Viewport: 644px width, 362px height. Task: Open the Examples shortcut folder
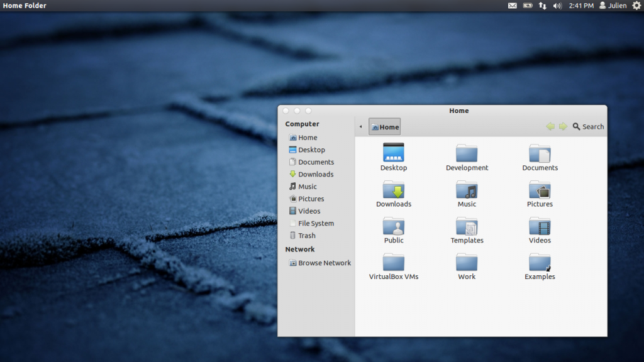pyautogui.click(x=540, y=262)
